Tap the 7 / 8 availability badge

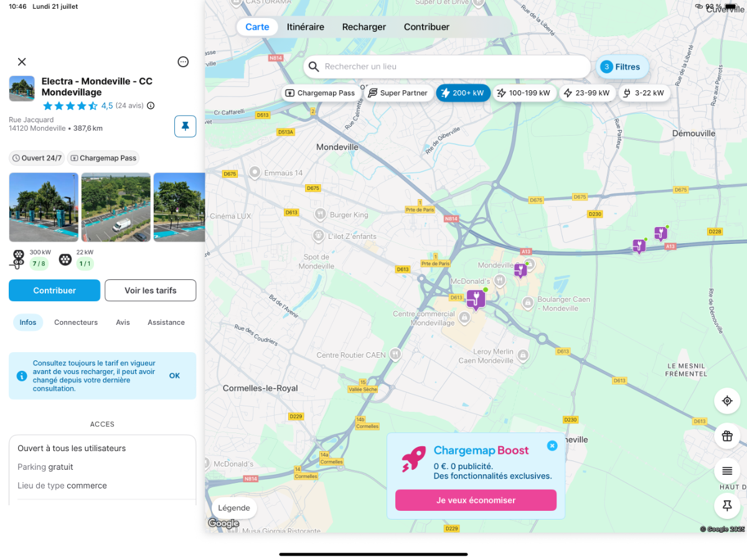click(x=39, y=264)
